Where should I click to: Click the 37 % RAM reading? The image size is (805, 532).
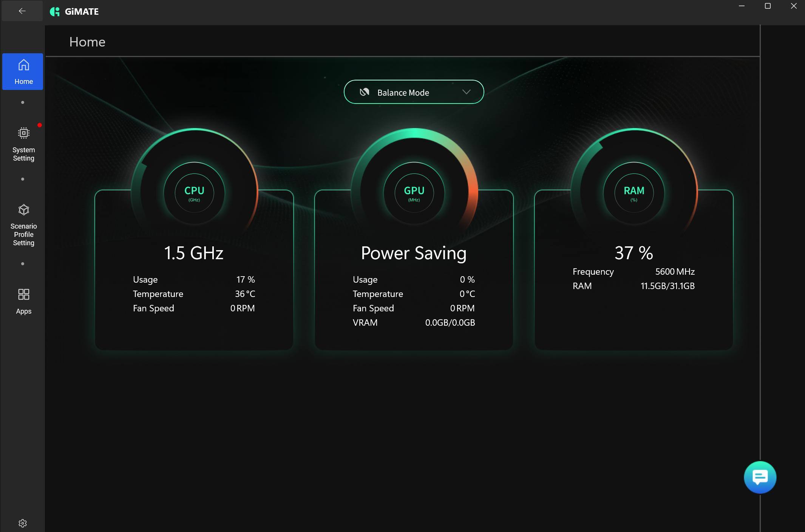coord(633,253)
